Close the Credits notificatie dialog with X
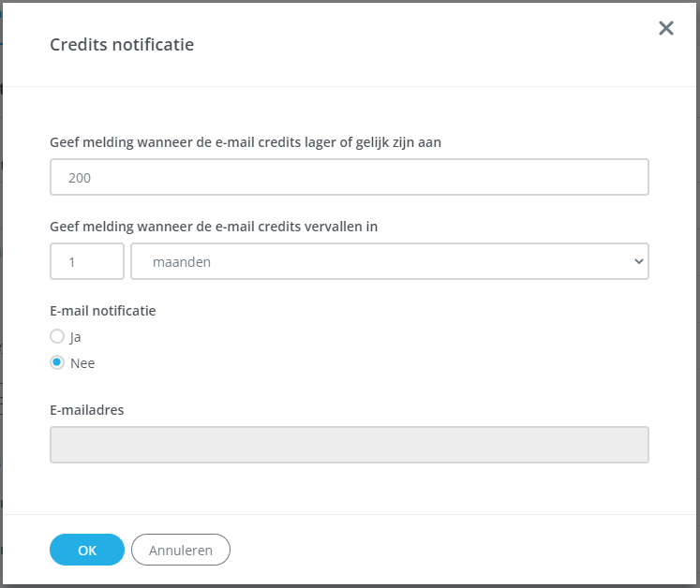The width and height of the screenshot is (700, 588). [x=666, y=28]
